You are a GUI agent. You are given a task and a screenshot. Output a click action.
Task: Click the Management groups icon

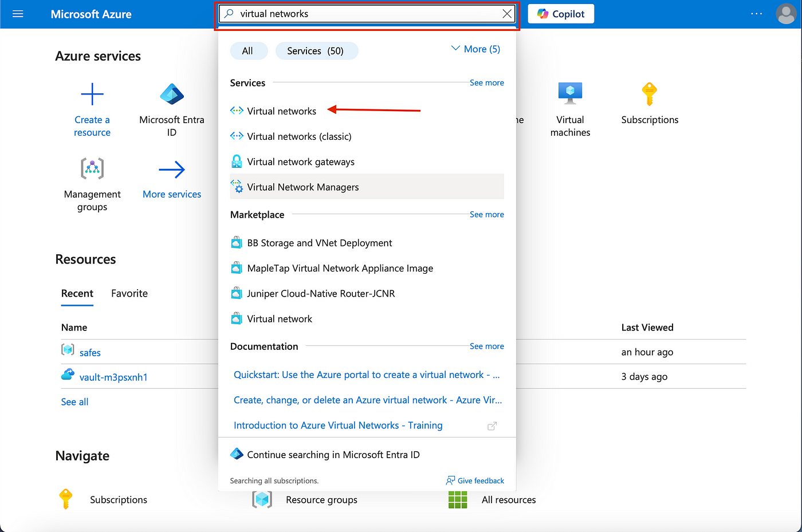click(x=92, y=168)
